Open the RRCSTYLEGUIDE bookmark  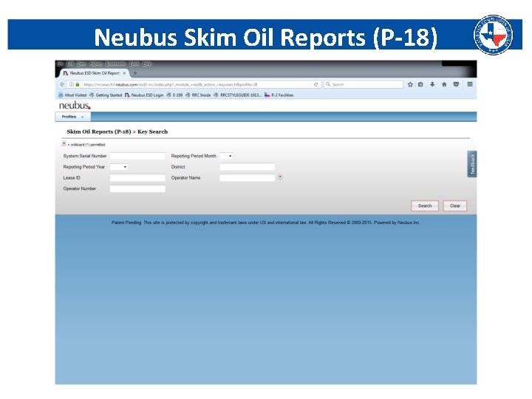237,95
